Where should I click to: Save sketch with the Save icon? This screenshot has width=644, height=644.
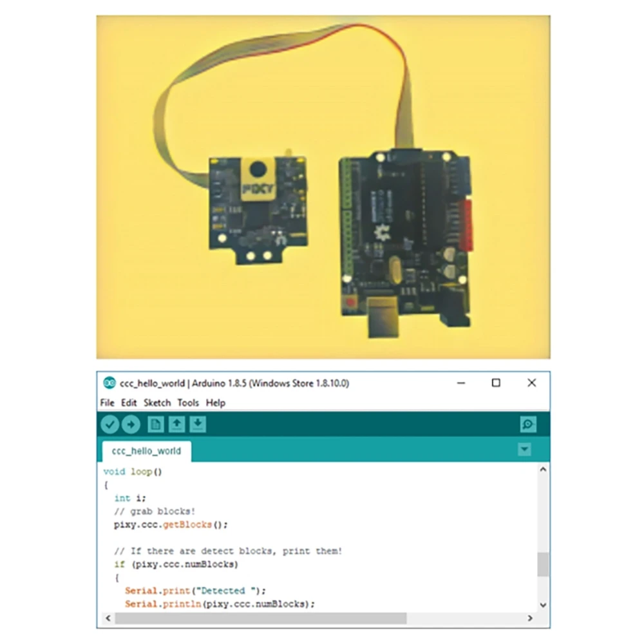(198, 424)
